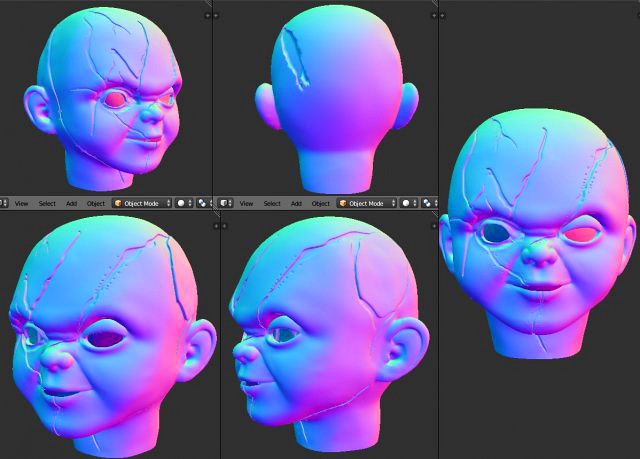Image resolution: width=640 pixels, height=459 pixels.
Task: Open Select menu under the angled-face viewport
Action: click(47, 203)
